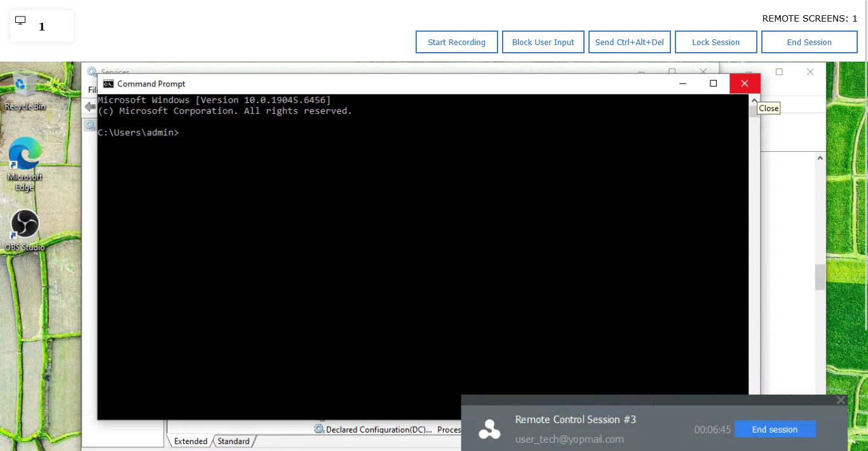Close the rightmost background window
This screenshot has height=451, width=868.
click(x=810, y=72)
